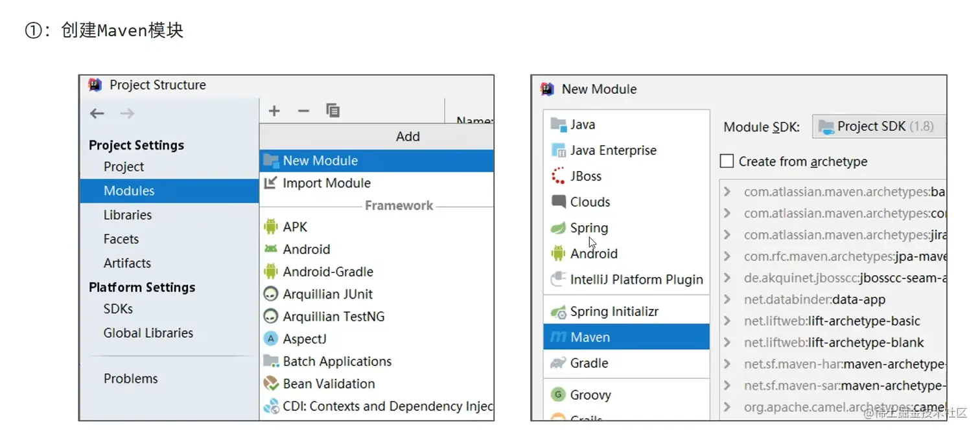The height and width of the screenshot is (432, 980).
Task: Expand de.akquinet.jbosscc:jbosscc-seam archetype
Action: pyautogui.click(x=727, y=278)
